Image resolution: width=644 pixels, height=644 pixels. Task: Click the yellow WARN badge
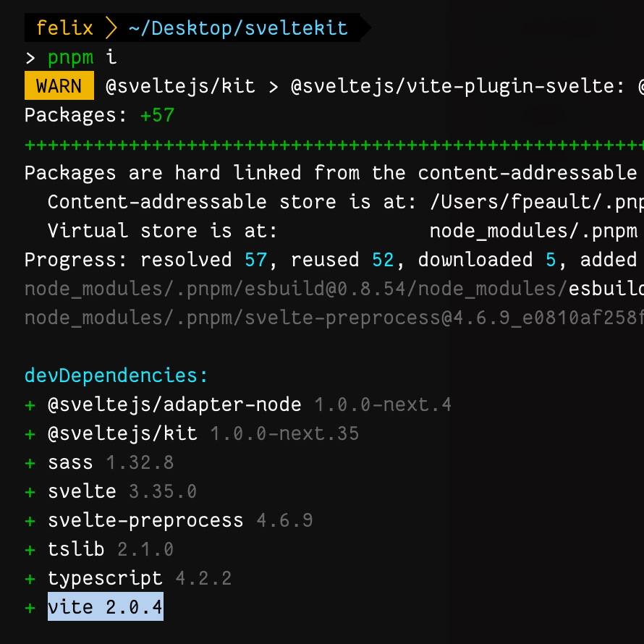59,86
